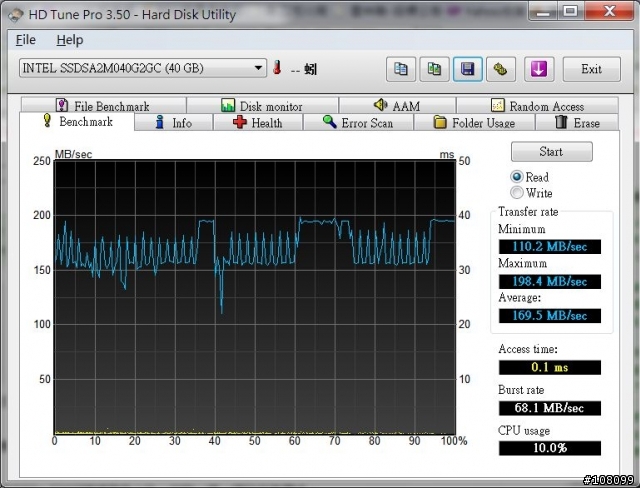Click the copy screenshot to clipboard icon
The image size is (640, 488).
(434, 69)
